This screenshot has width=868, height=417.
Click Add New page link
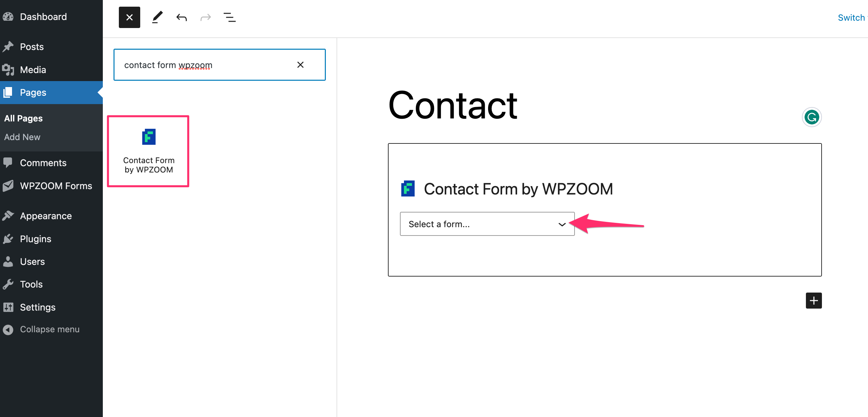tap(22, 137)
